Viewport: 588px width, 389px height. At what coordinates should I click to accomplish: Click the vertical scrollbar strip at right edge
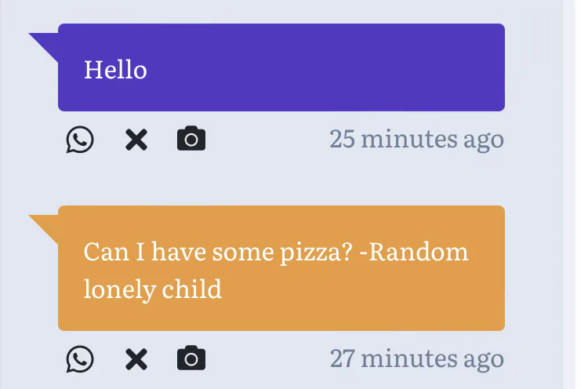[x=570, y=194]
